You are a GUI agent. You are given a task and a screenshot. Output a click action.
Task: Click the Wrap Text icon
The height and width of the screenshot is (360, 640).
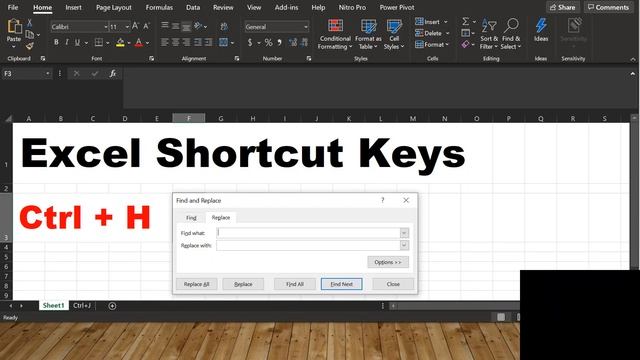(224, 27)
